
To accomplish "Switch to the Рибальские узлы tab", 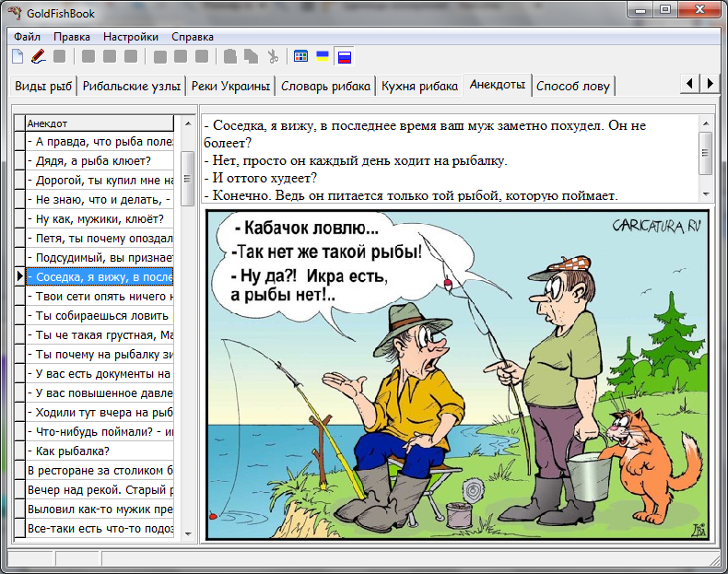I will [x=132, y=87].
